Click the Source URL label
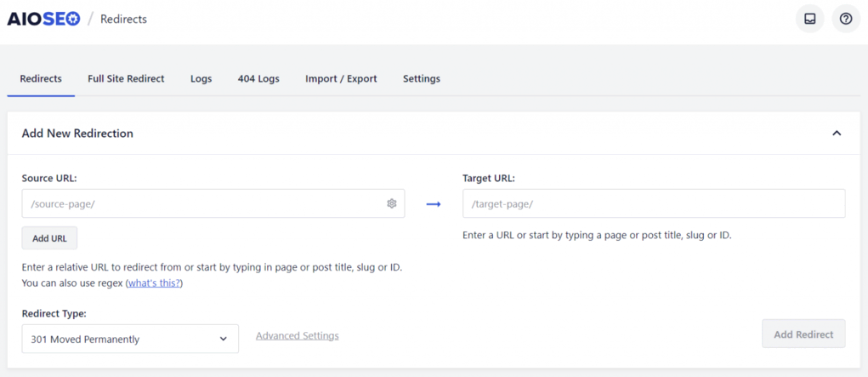Screen dimensions: 868x377 click(49, 178)
